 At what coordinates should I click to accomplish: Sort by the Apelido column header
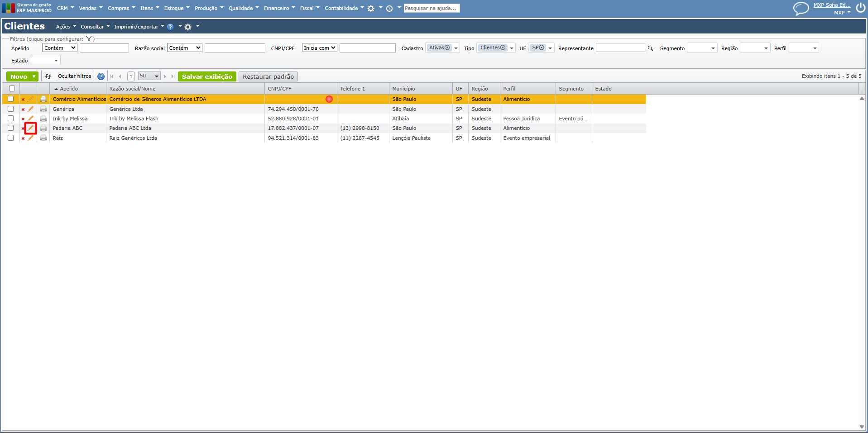pyautogui.click(x=69, y=89)
